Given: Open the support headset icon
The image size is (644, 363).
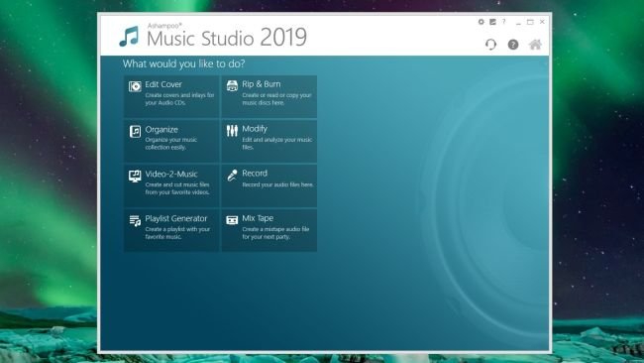Looking at the screenshot, I should tap(490, 44).
